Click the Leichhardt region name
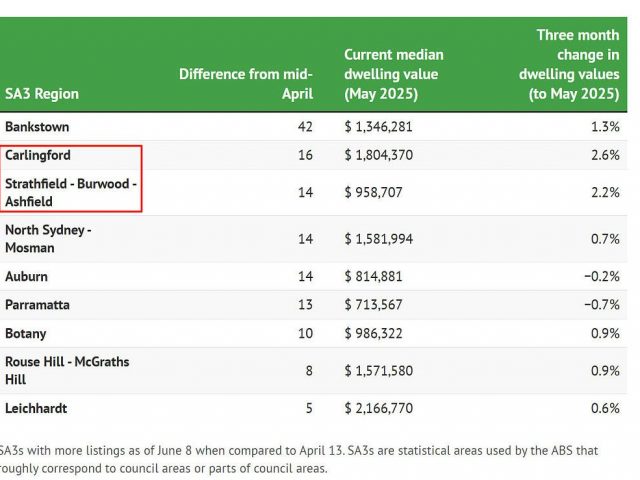Viewport: 640px width, 480px height. [x=36, y=408]
